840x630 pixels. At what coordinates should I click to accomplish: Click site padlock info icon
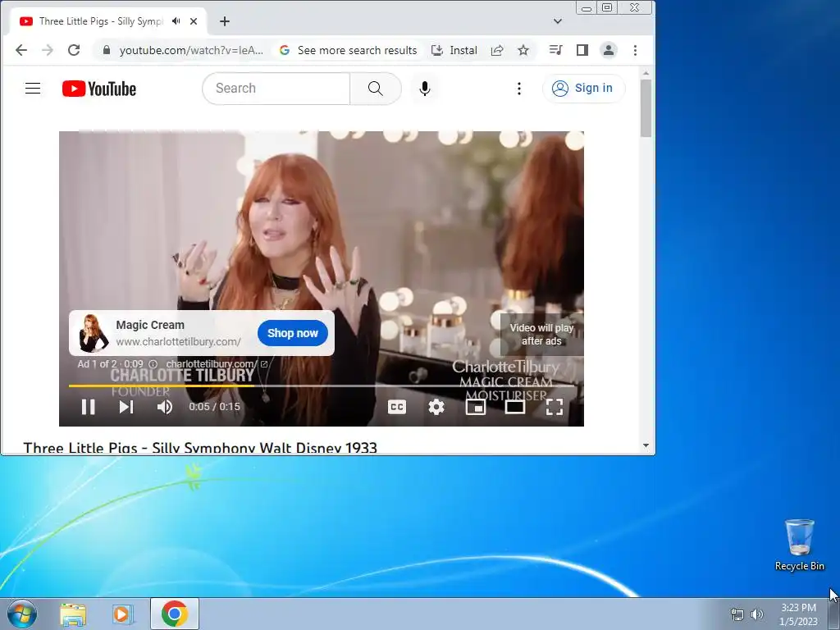(x=106, y=50)
